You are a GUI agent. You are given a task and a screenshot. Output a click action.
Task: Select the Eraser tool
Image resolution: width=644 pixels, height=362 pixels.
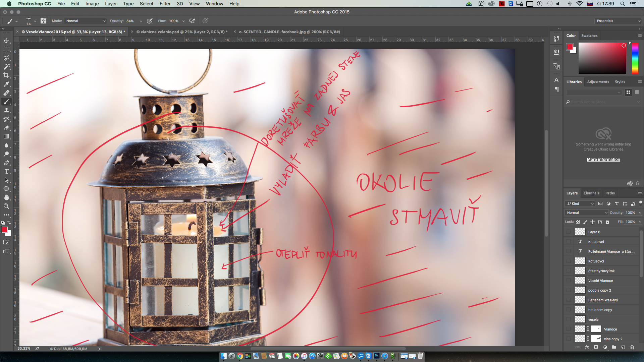tap(6, 128)
